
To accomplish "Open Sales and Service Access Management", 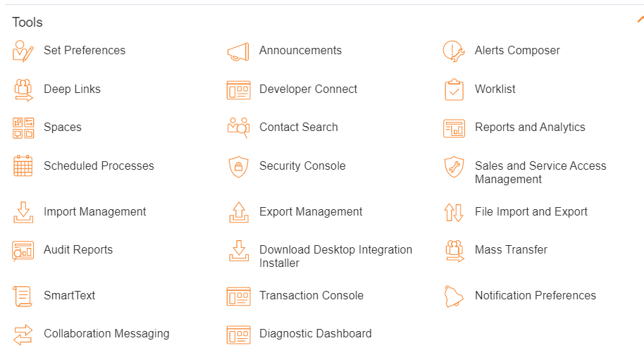I will coord(540,173).
